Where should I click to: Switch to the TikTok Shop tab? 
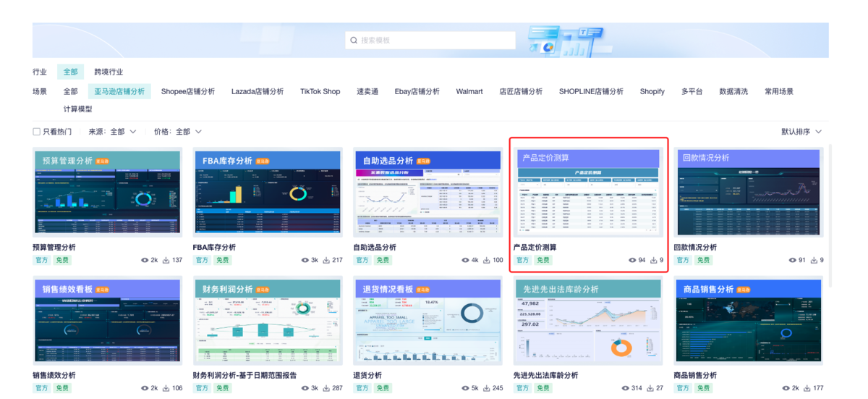(320, 92)
